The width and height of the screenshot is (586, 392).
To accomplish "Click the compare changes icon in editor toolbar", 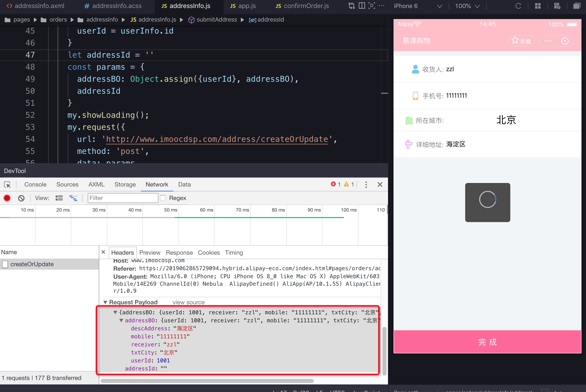I will 352,6.
